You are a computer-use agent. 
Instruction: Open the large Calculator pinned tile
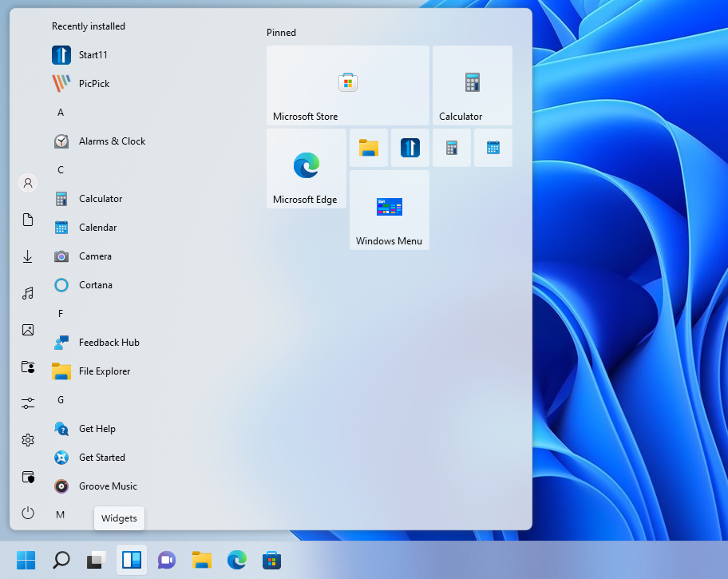click(473, 85)
